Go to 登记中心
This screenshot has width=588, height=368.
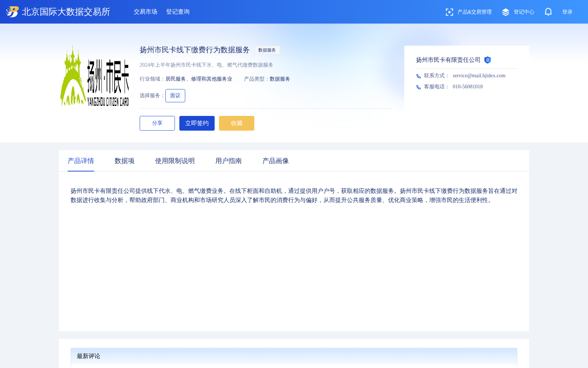point(524,12)
